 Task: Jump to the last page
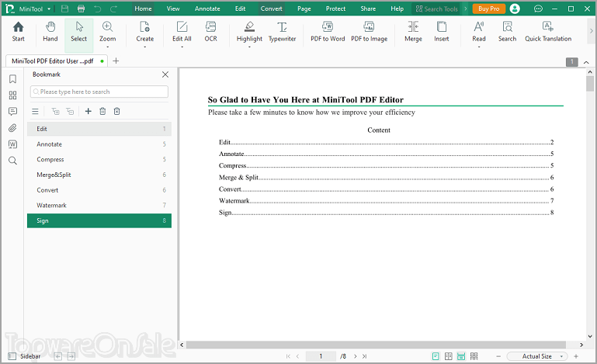[x=364, y=356]
